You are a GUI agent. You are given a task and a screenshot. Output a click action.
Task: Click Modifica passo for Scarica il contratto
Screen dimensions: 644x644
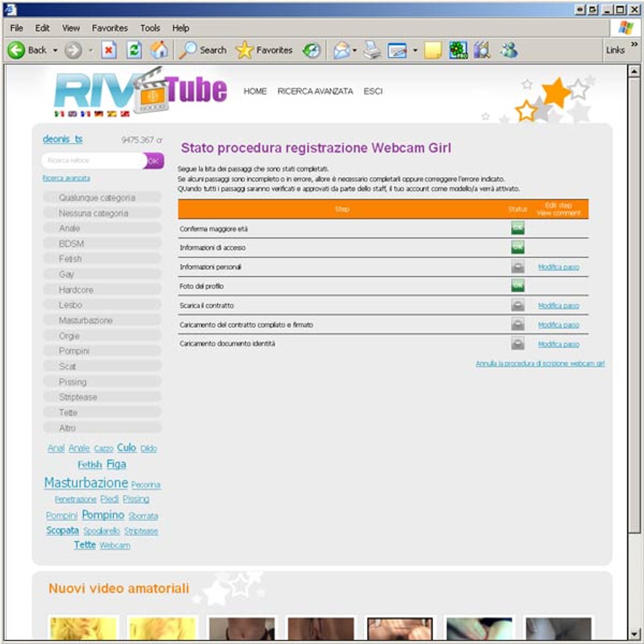[558, 306]
